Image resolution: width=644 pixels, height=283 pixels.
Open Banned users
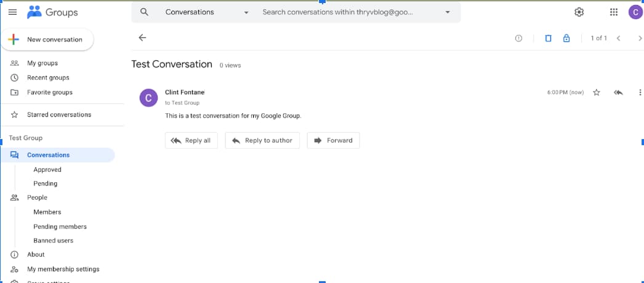click(54, 241)
